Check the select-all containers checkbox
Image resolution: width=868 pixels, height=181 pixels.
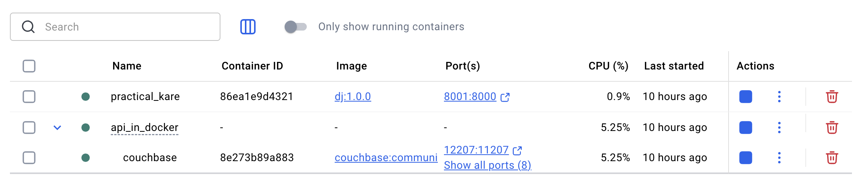(x=29, y=66)
